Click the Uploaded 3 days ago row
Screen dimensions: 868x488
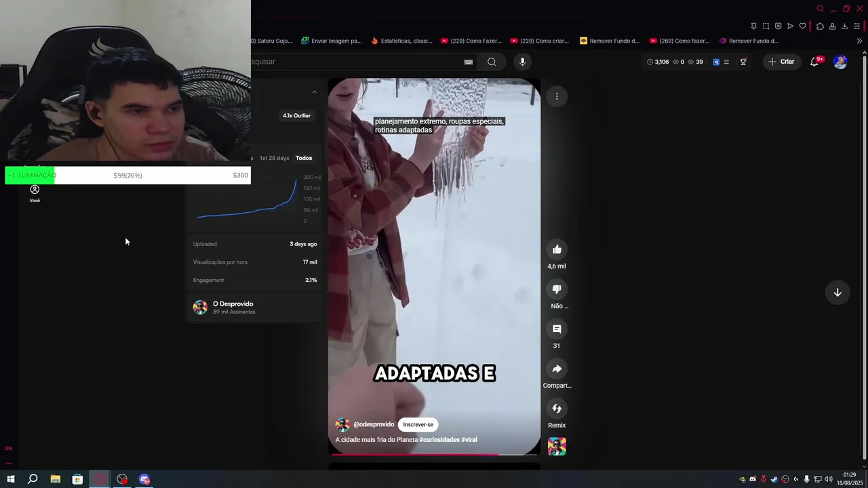tap(255, 244)
